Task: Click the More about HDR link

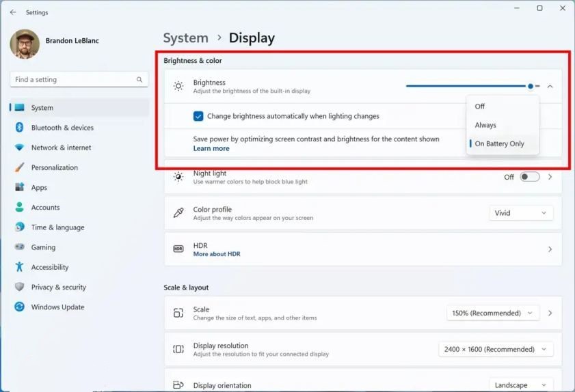Action: pyautogui.click(x=217, y=254)
